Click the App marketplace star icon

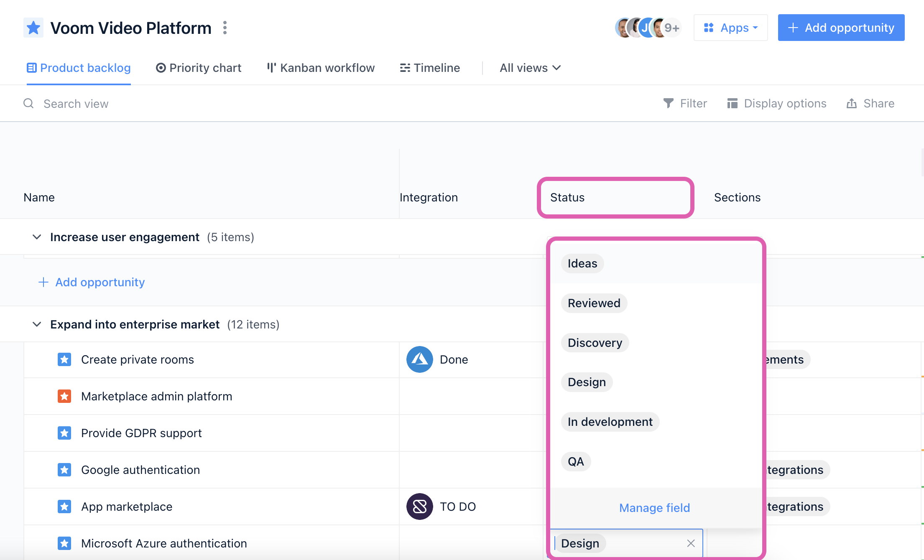point(64,507)
